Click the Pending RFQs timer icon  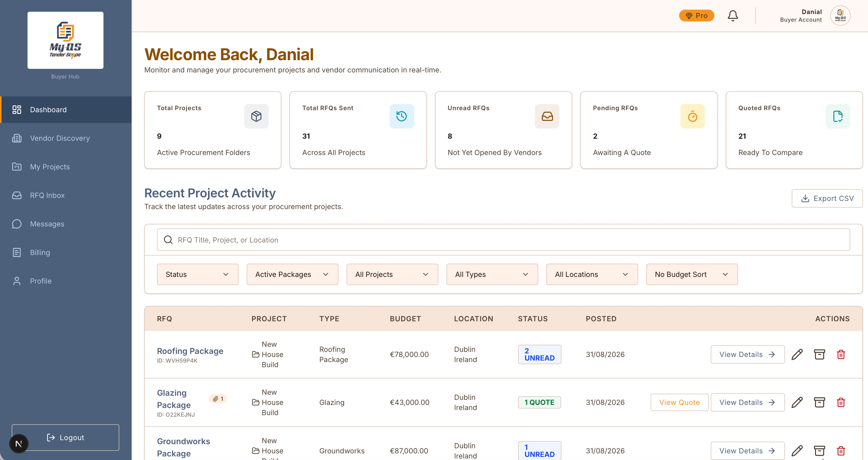[x=692, y=116]
